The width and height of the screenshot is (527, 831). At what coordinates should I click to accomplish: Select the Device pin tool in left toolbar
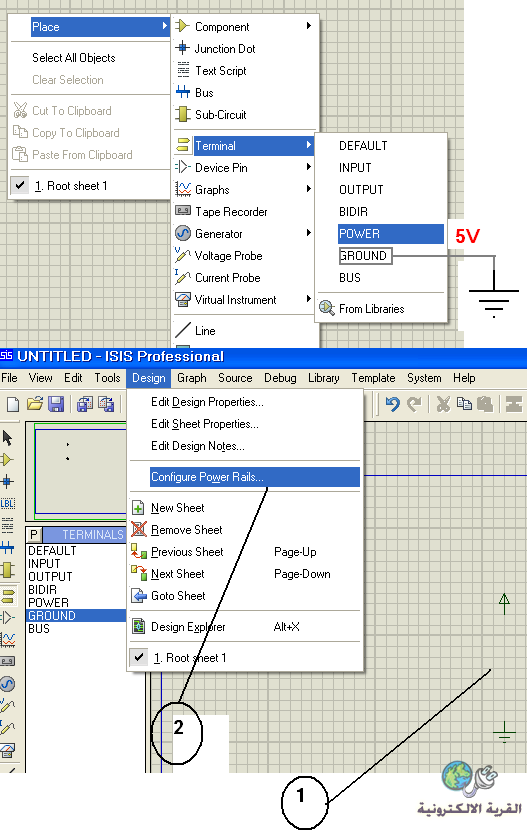coord(7,617)
